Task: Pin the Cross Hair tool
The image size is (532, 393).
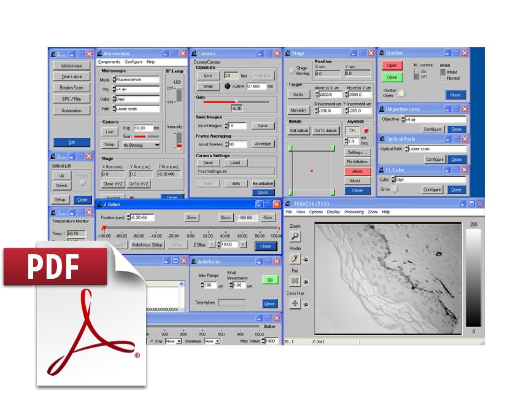Action: tap(306, 305)
